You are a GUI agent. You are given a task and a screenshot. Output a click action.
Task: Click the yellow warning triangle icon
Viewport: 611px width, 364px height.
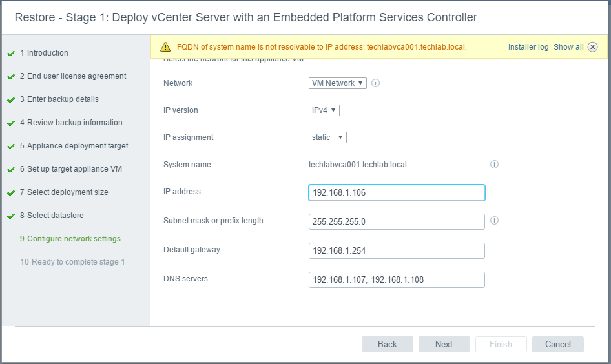(x=165, y=47)
